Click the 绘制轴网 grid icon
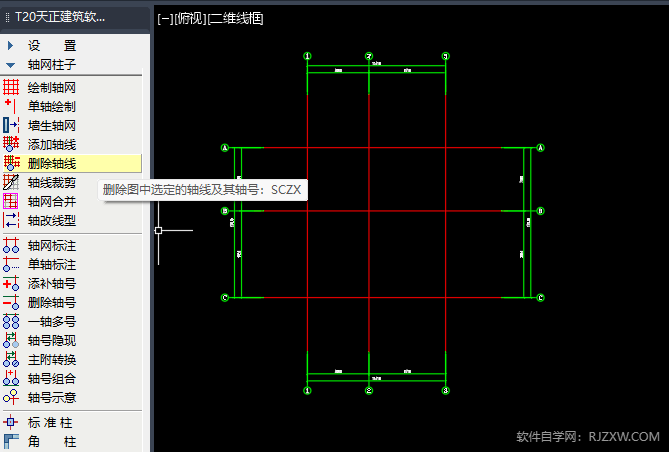 (11, 87)
